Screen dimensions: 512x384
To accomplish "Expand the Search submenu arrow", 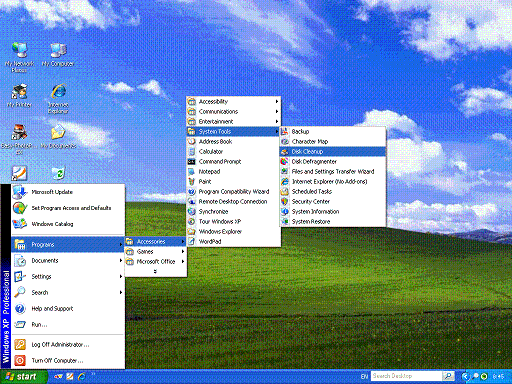I will pyautogui.click(x=121, y=292).
